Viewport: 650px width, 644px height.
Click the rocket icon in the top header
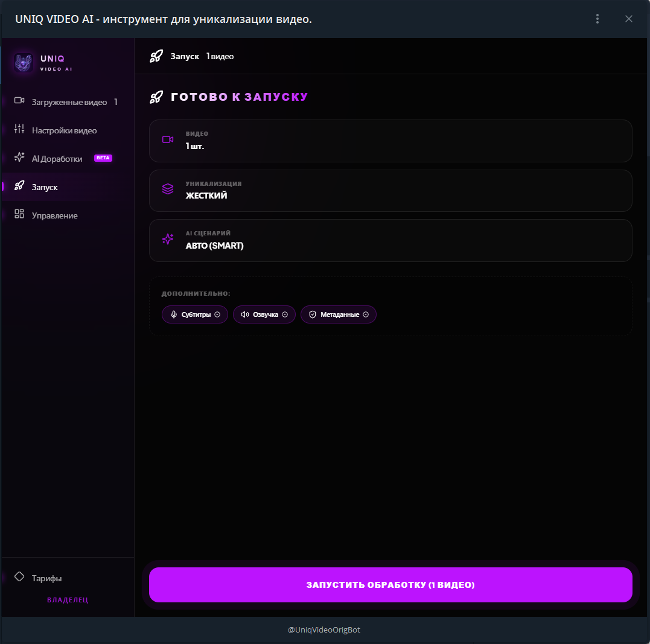[x=156, y=56]
